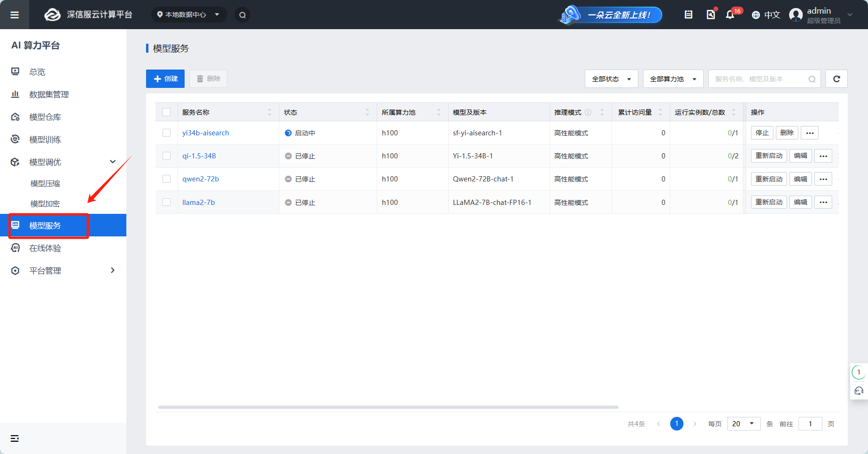Sort by the 累计访问量 column arrows
The width and height of the screenshot is (868, 454).
pos(660,112)
